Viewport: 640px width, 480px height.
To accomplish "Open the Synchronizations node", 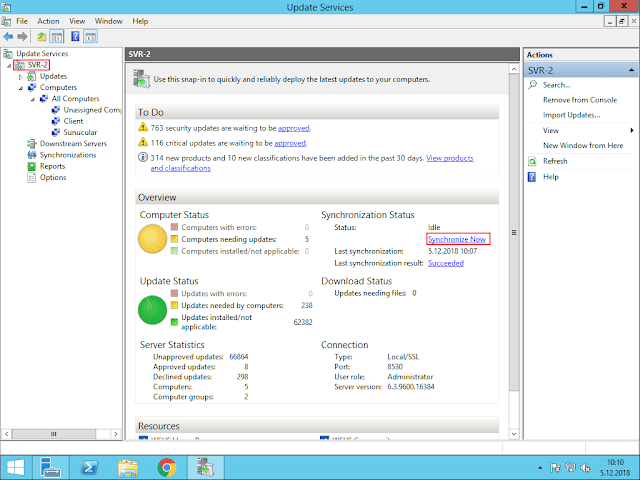I will pos(68,155).
